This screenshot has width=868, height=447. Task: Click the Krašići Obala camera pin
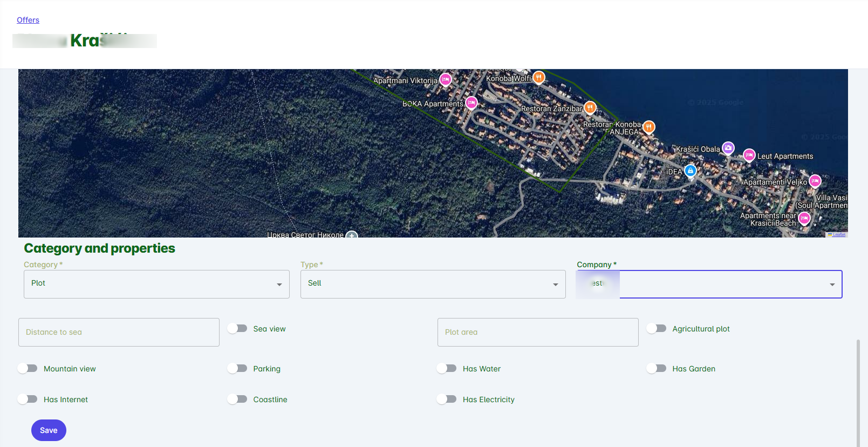pos(728,148)
